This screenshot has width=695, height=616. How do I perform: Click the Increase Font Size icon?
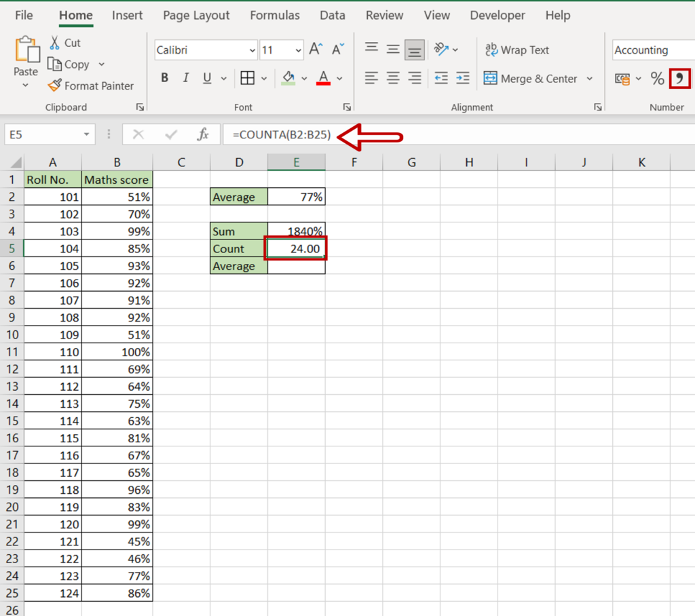[x=315, y=49]
